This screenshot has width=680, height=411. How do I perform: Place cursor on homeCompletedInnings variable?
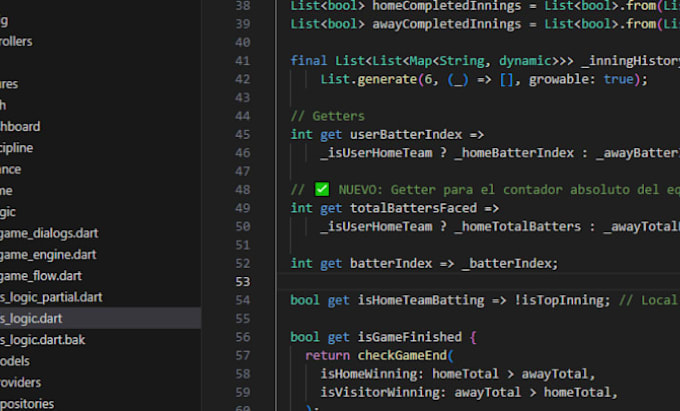click(447, 6)
